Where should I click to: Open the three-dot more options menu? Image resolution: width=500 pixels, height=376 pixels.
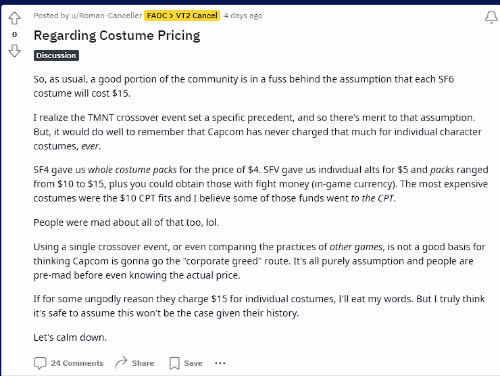pos(220,363)
